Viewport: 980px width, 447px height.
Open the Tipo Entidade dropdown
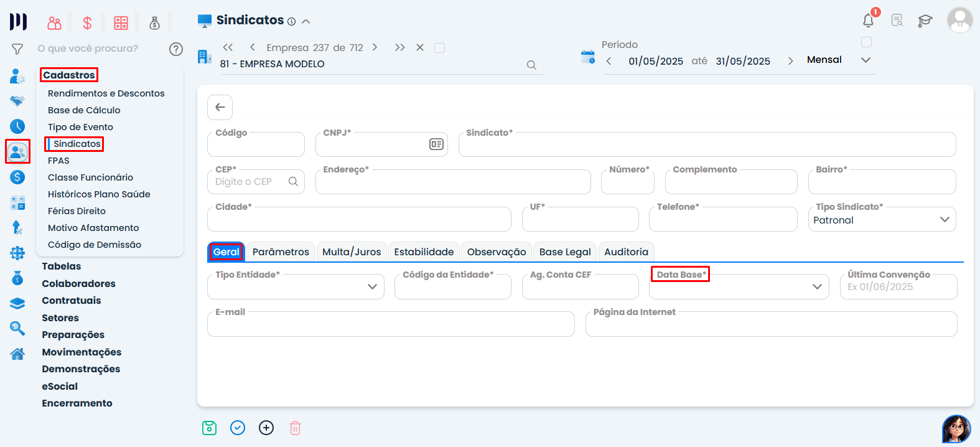[x=372, y=287]
